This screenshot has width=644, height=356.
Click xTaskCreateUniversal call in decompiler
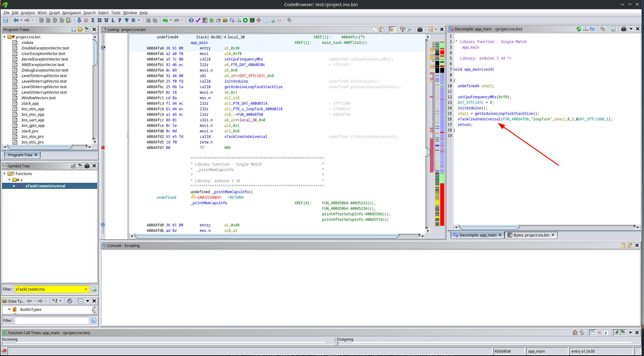479,119
